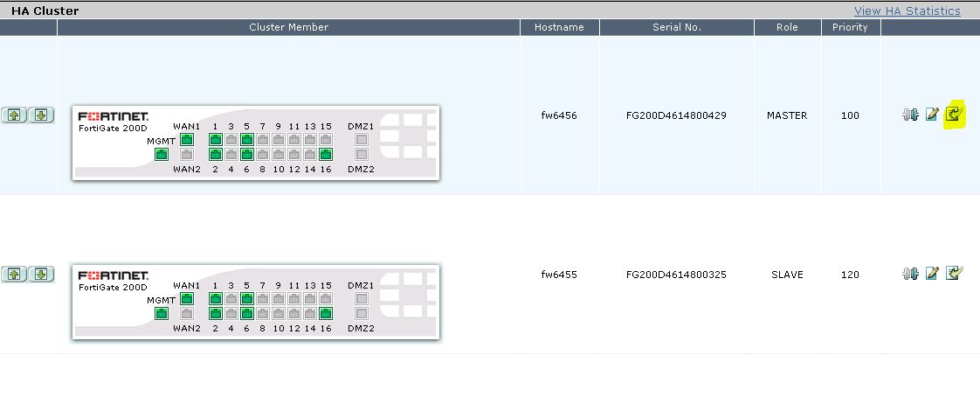
Task: Click the Hostname column header
Action: pyautogui.click(x=559, y=27)
